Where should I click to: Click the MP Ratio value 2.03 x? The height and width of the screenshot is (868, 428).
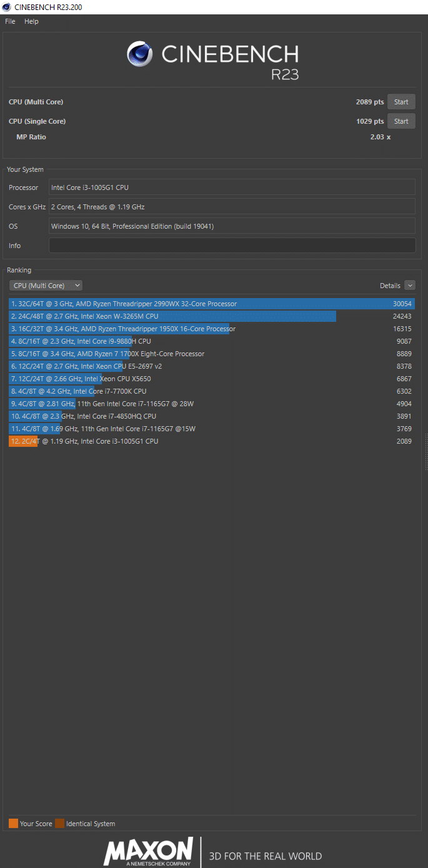click(x=381, y=137)
